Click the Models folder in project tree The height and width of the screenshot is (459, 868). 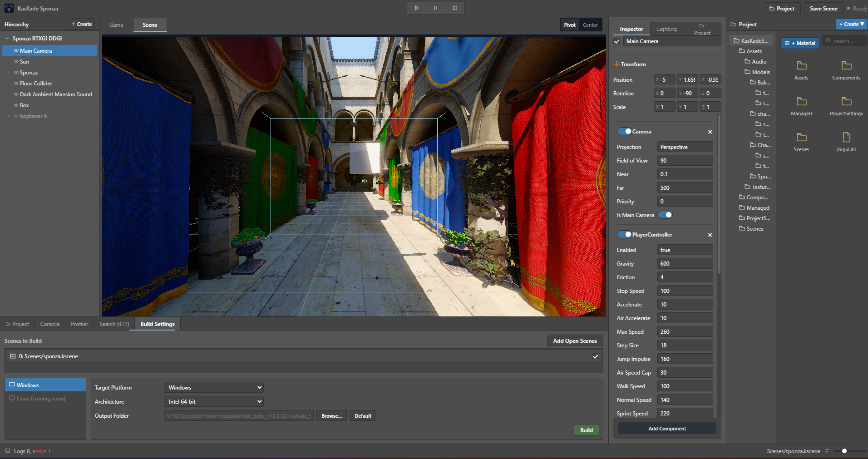[757, 72]
